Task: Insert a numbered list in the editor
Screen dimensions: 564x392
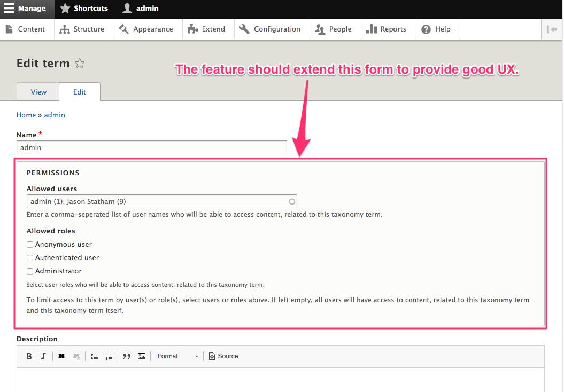Action: [109, 356]
